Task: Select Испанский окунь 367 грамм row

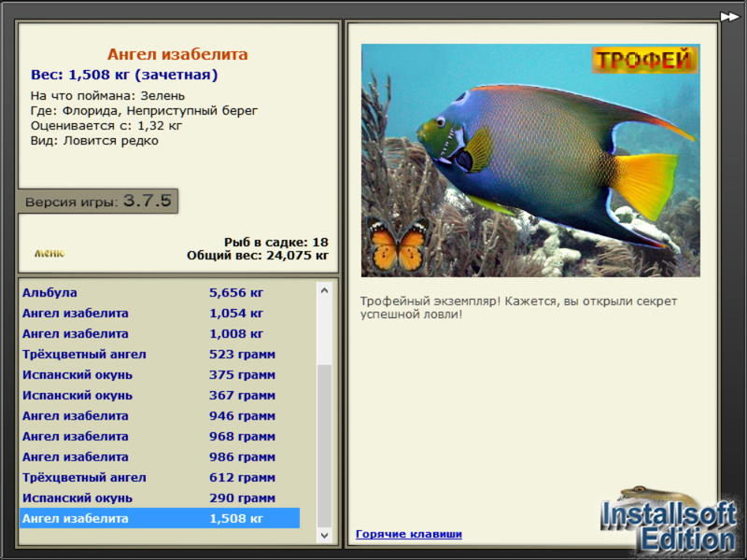Action: [160, 395]
